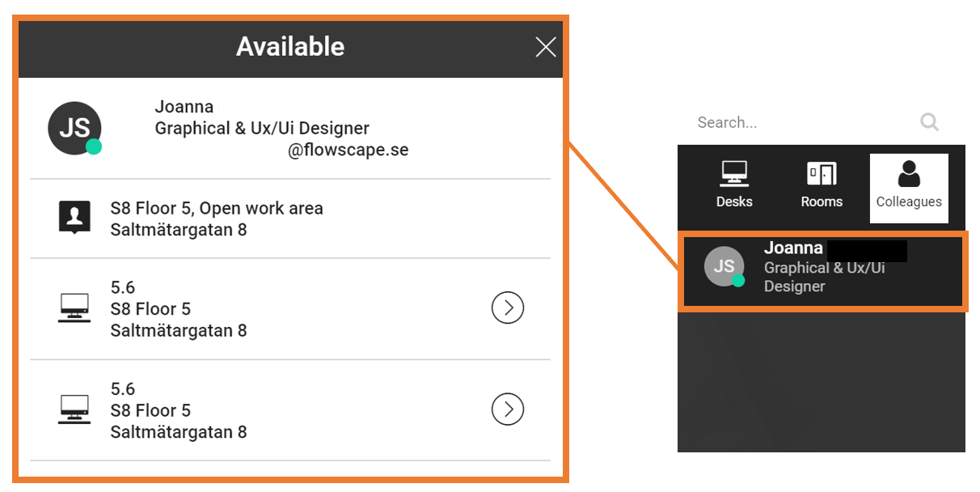Click the location person-pin icon

tap(74, 218)
